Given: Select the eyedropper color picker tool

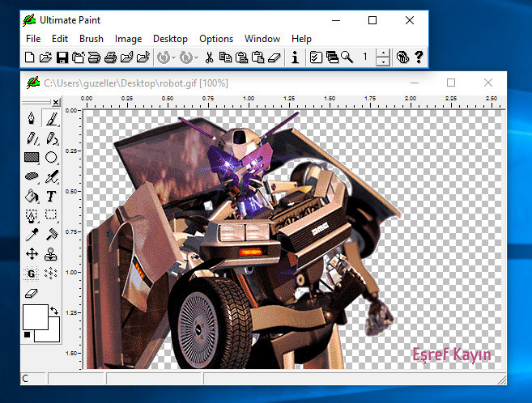Looking at the screenshot, I should (x=32, y=235).
